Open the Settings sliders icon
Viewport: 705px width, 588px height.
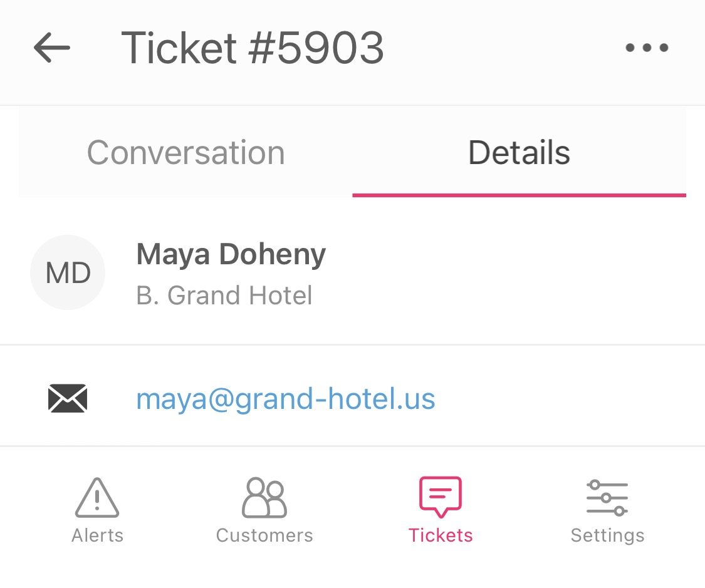coord(607,498)
